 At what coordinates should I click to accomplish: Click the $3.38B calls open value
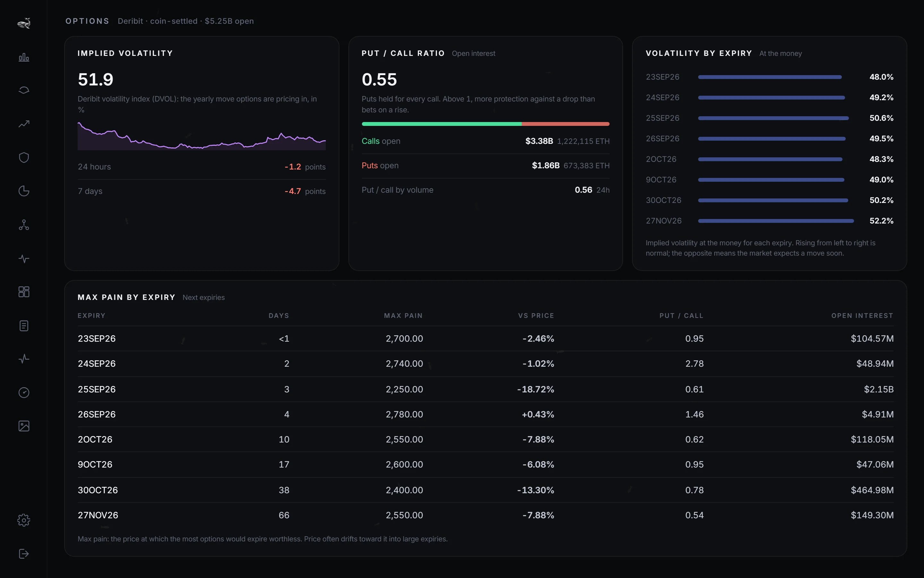point(539,141)
